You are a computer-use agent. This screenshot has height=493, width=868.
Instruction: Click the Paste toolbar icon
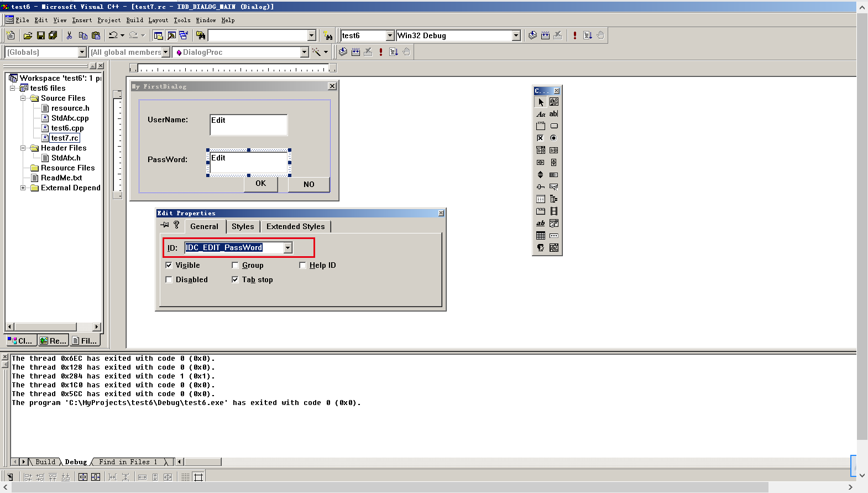tap(96, 35)
